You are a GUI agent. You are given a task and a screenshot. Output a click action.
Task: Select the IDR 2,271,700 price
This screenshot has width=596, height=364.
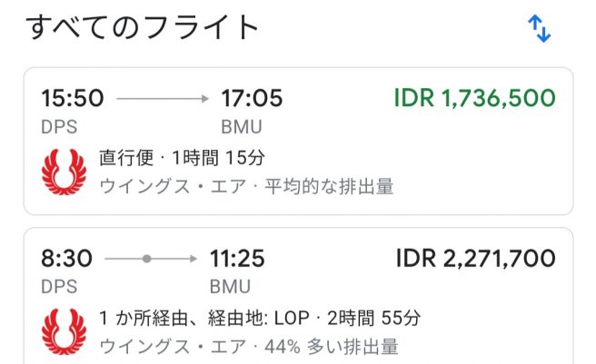475,259
